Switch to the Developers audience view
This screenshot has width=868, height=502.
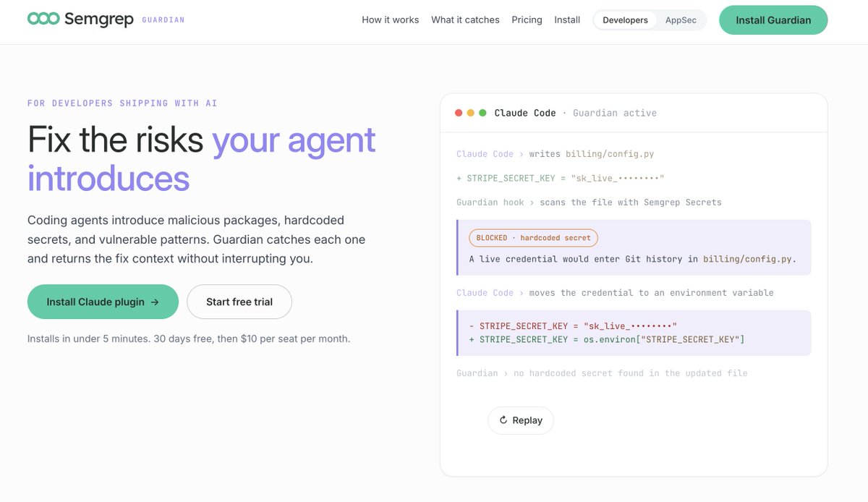point(626,20)
